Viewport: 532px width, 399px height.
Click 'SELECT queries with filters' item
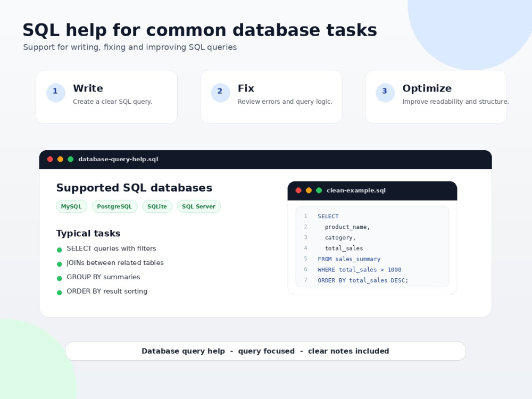pyautogui.click(x=111, y=248)
